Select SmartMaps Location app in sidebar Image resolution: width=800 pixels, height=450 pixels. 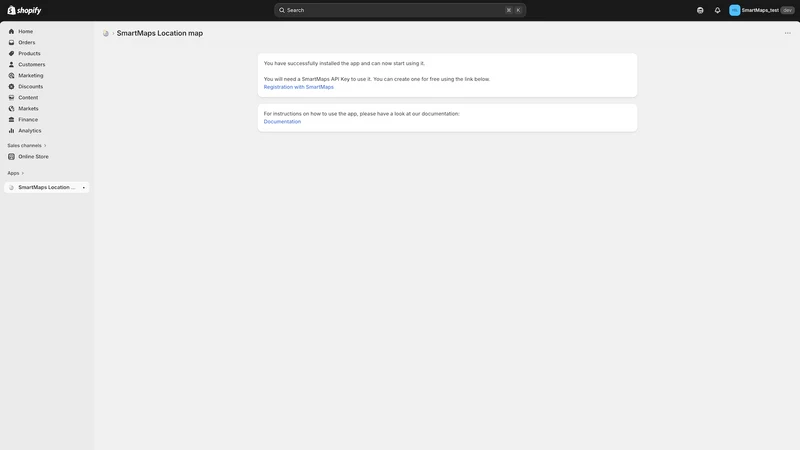46,187
